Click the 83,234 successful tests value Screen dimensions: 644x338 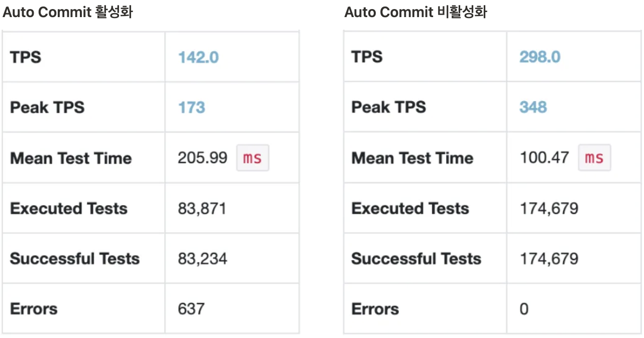pos(202,259)
